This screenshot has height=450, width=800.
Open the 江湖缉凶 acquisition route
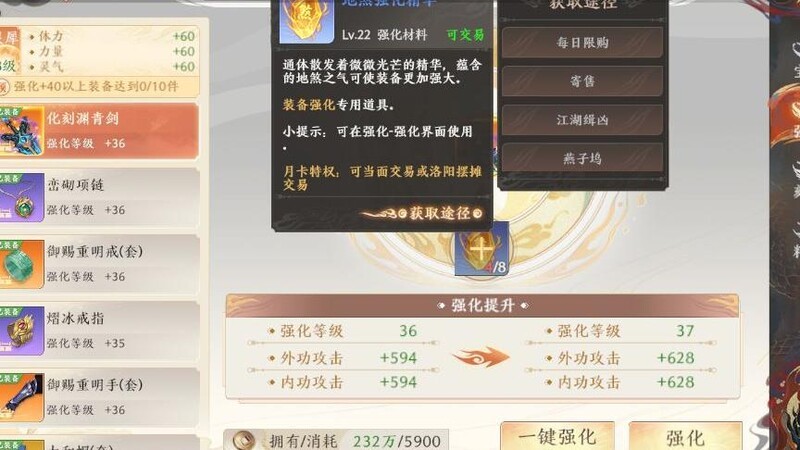click(582, 120)
